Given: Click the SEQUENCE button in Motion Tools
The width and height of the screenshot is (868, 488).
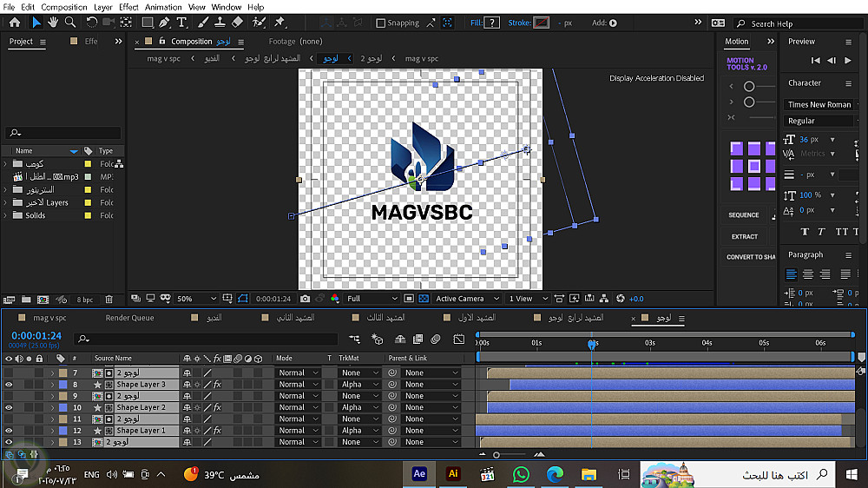Looking at the screenshot, I should [x=744, y=215].
